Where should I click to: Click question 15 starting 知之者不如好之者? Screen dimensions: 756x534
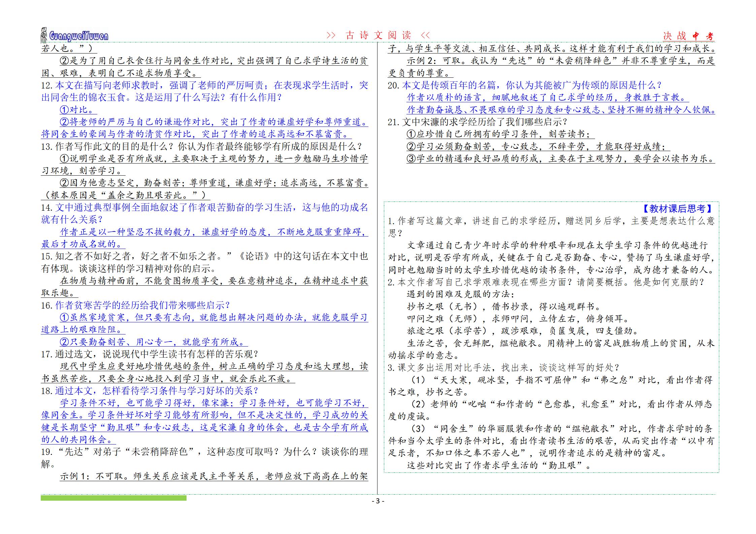[205, 262]
